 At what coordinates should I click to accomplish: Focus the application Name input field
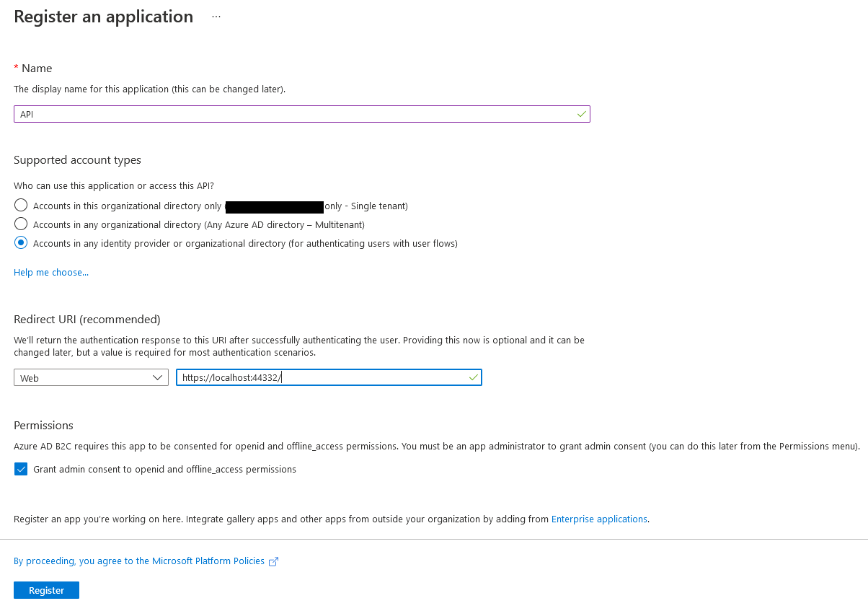(302, 114)
